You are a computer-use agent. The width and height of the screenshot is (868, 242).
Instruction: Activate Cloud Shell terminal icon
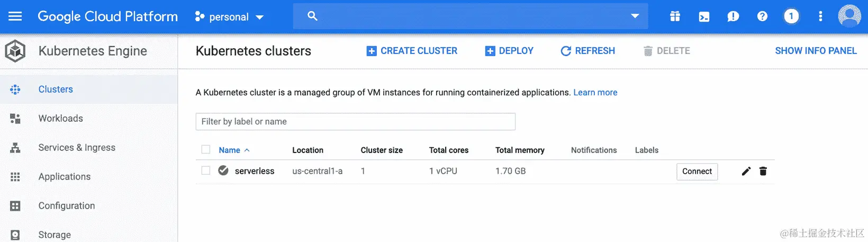pos(704,16)
